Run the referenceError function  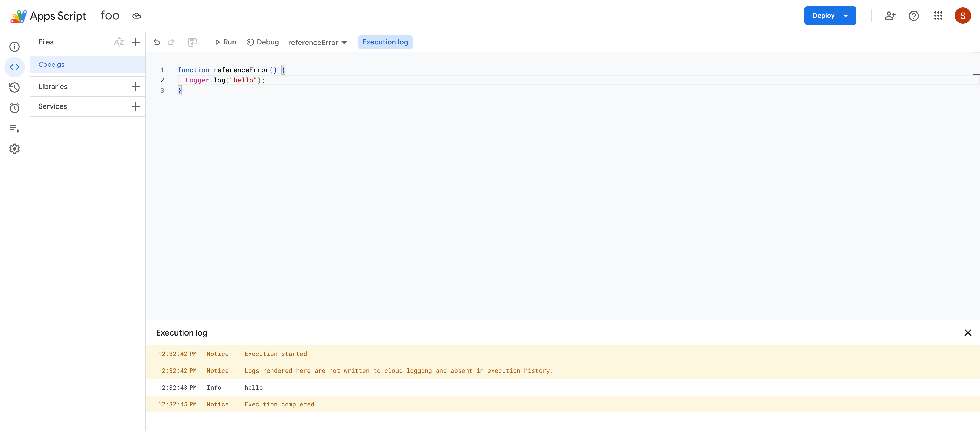[225, 42]
